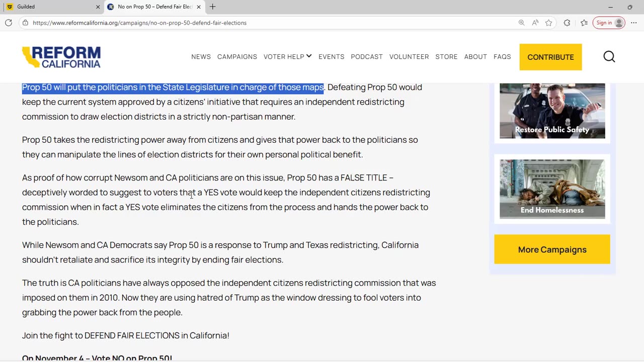Click the highlighted "Prop 50 will put the politicians" sentence

coord(173,87)
